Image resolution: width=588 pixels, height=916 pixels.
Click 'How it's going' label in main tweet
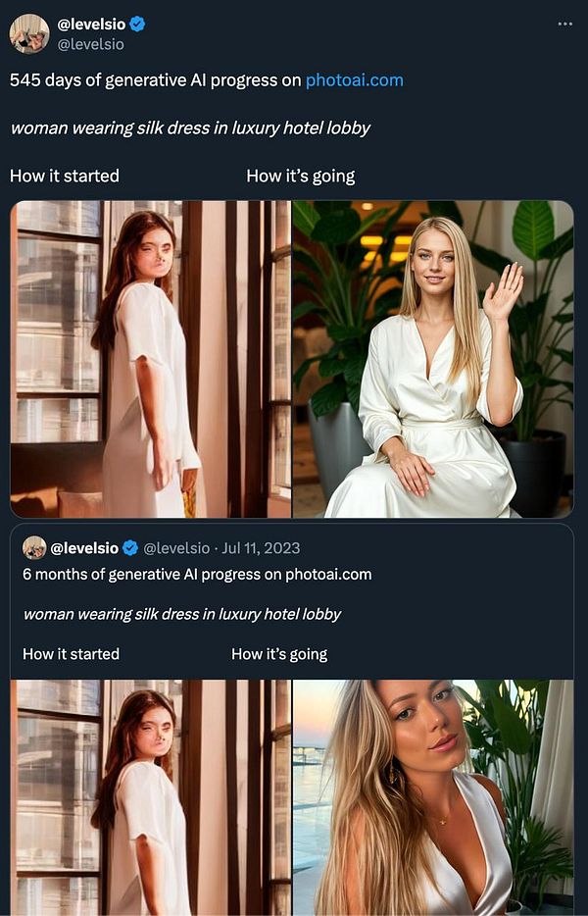pos(300,176)
